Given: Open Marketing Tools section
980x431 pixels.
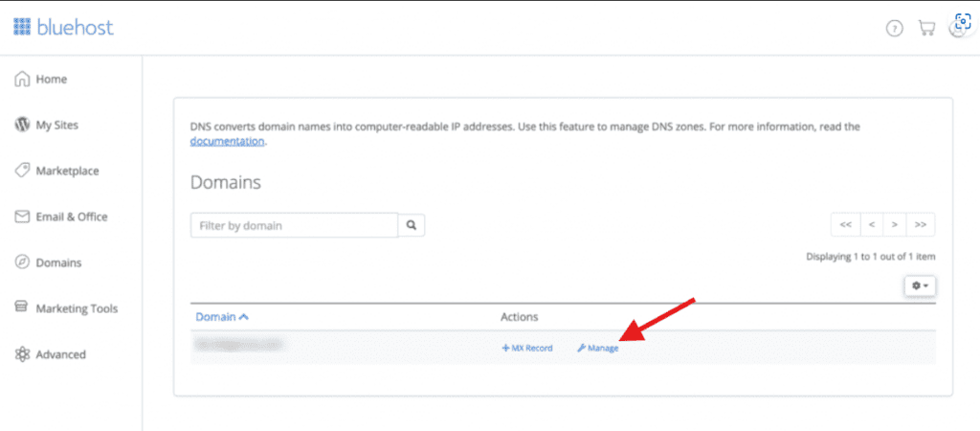Looking at the screenshot, I should point(77,308).
